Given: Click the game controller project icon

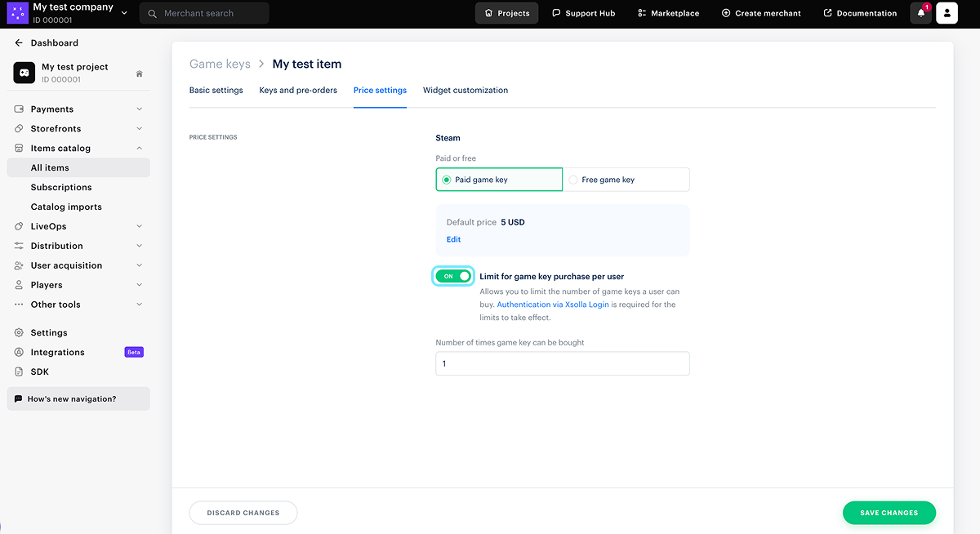Looking at the screenshot, I should tap(24, 73).
